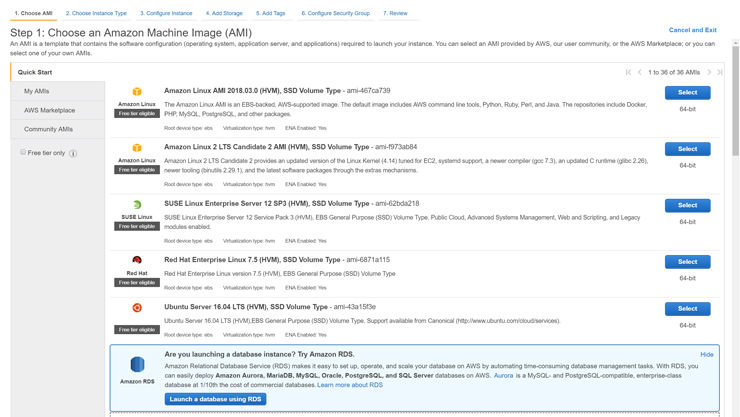The height and width of the screenshot is (417, 740).
Task: Open the Aurora link in RDS banner
Action: point(504,375)
